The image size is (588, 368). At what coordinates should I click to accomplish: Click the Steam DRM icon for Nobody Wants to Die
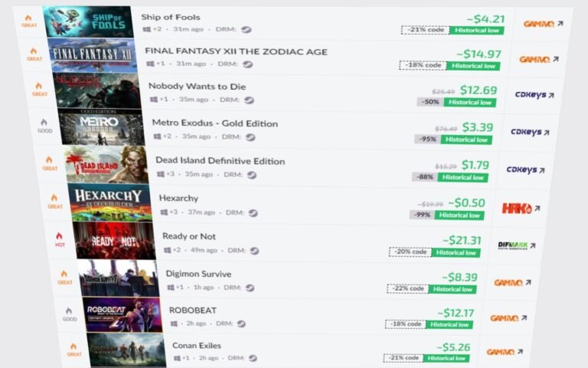(x=250, y=100)
